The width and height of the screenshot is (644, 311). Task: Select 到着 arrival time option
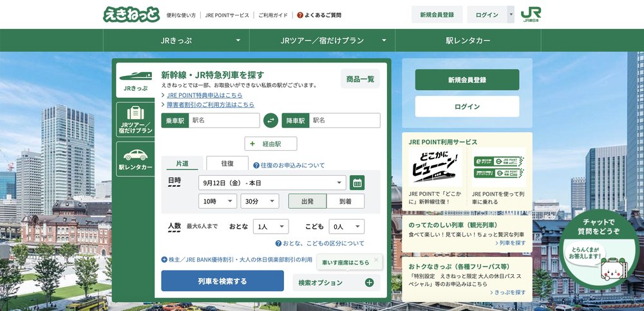[x=345, y=202]
